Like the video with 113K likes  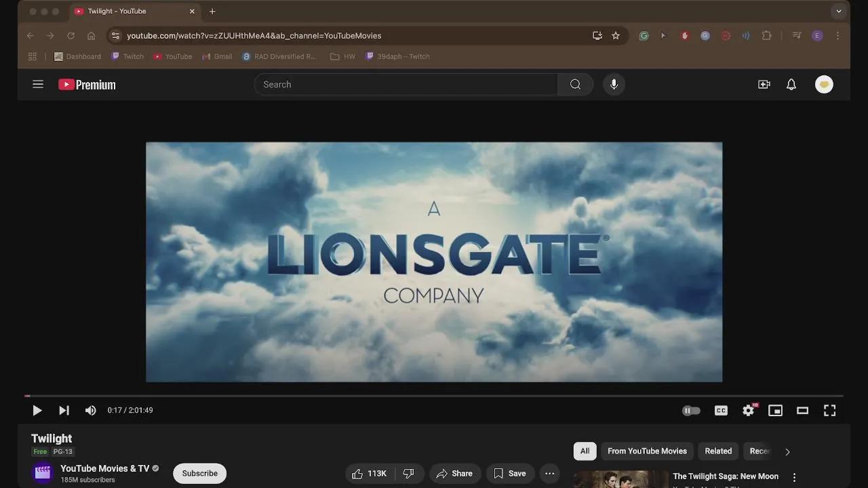pyautogui.click(x=369, y=473)
